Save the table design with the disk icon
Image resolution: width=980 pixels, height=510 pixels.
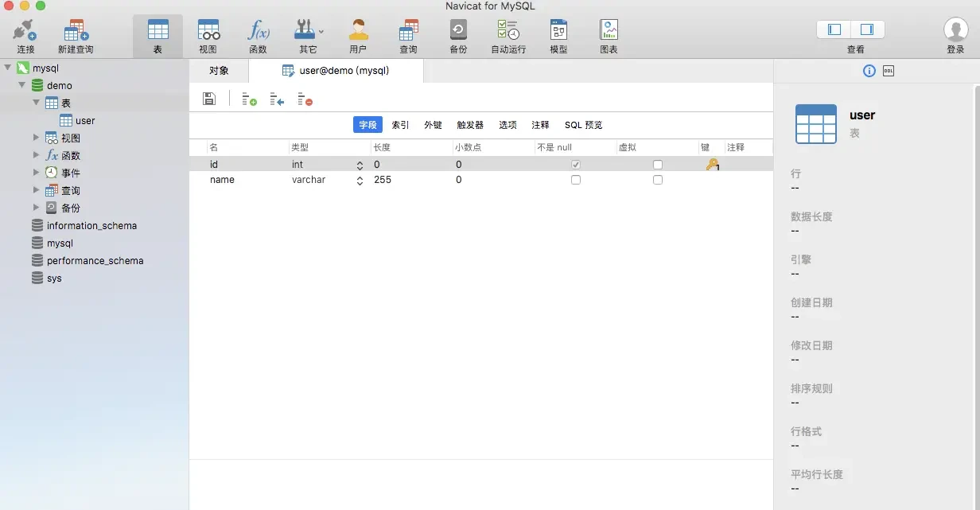point(209,99)
